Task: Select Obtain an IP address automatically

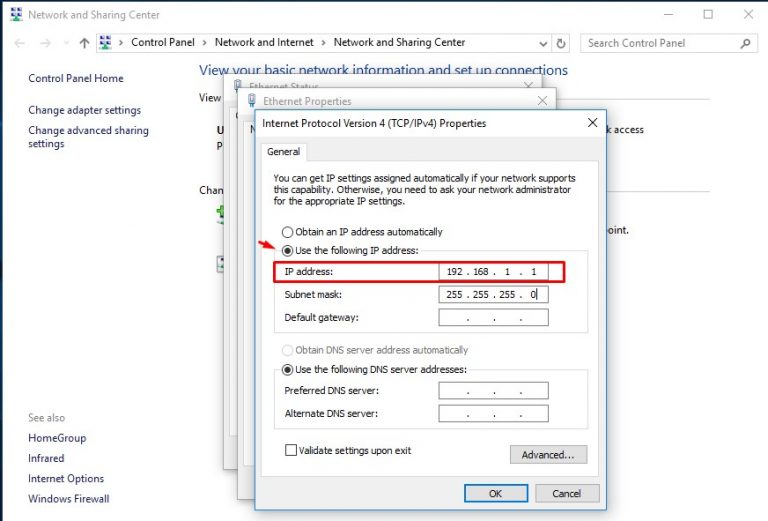Action: pyautogui.click(x=288, y=232)
